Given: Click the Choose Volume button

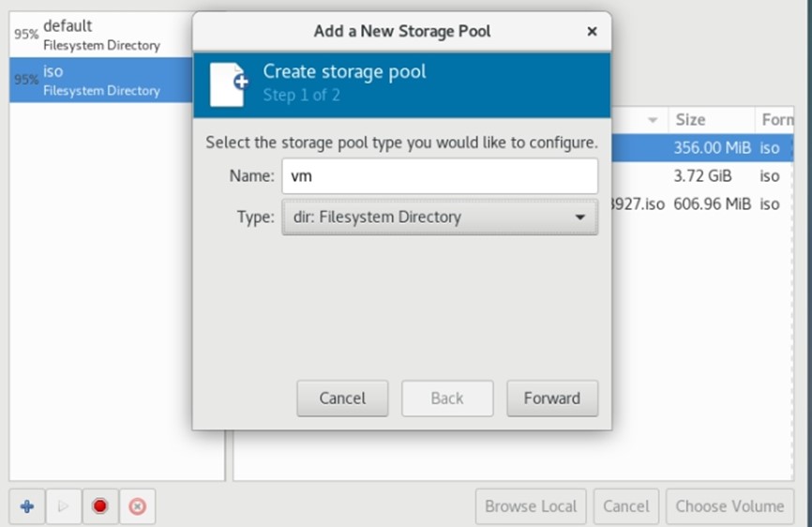Looking at the screenshot, I should click(729, 506).
